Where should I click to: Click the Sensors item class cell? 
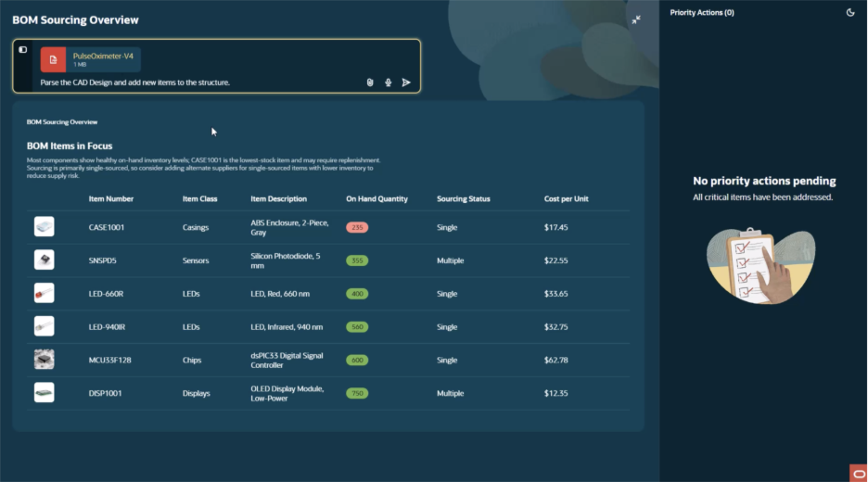pos(196,260)
